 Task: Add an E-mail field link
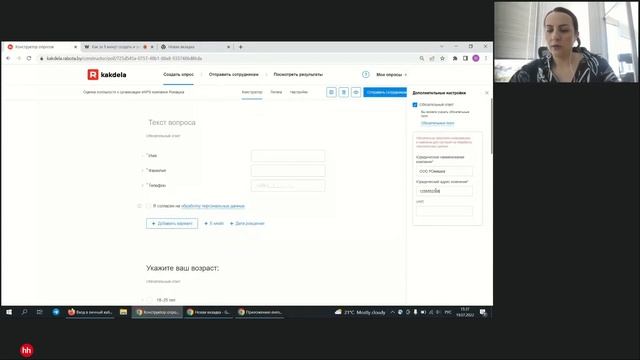(x=214, y=224)
